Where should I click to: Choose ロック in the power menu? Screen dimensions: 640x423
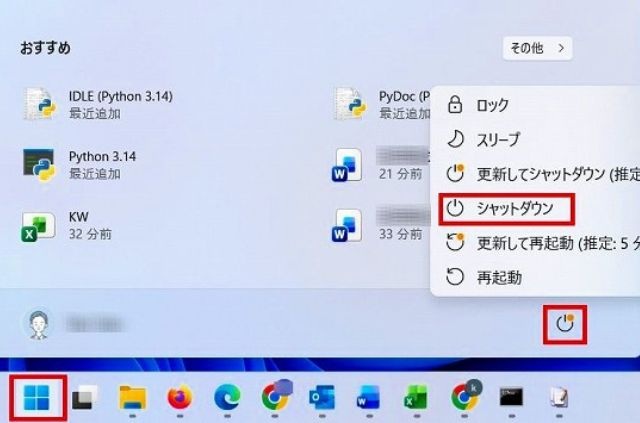click(492, 105)
